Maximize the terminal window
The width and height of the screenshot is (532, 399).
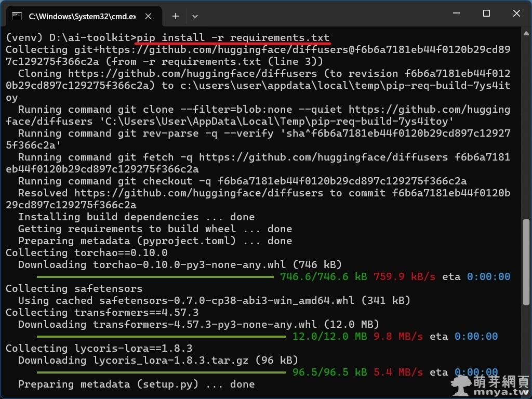(x=486, y=14)
